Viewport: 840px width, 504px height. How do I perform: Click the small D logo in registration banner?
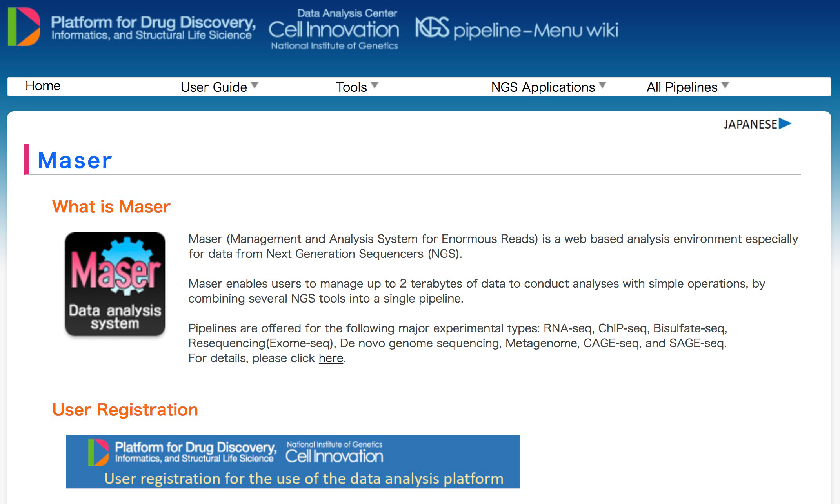tap(98, 452)
